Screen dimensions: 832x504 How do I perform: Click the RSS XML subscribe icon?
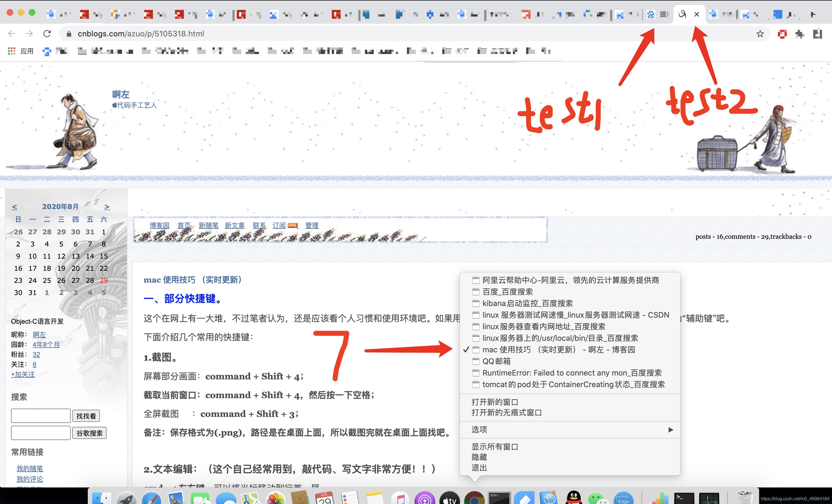tap(292, 225)
